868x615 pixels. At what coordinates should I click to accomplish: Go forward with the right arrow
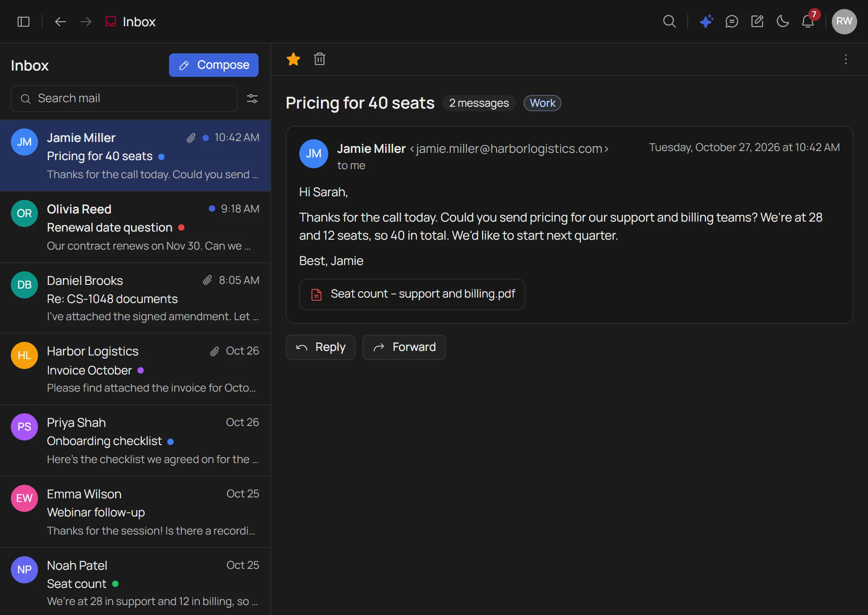(x=86, y=22)
